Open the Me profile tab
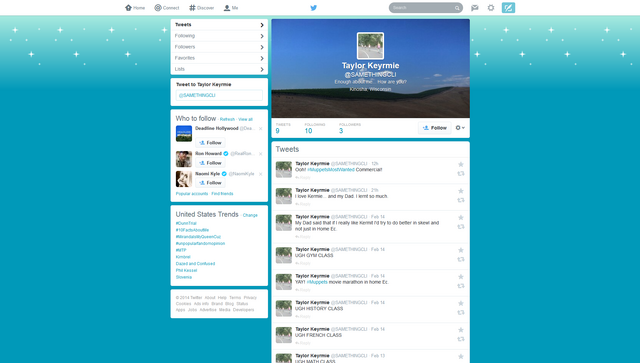This screenshot has width=640, height=363. [231, 8]
